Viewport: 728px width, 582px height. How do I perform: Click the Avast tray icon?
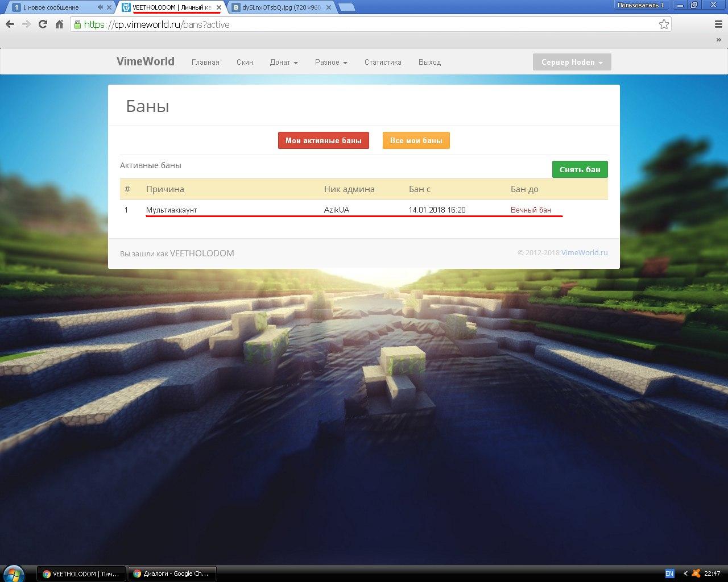(696, 573)
